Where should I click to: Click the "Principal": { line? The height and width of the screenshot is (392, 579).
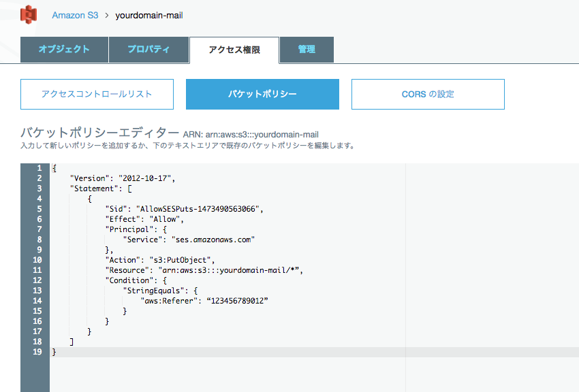pos(136,229)
